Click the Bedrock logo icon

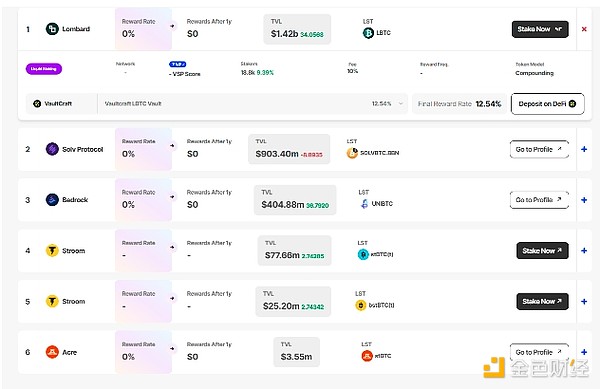pyautogui.click(x=52, y=200)
